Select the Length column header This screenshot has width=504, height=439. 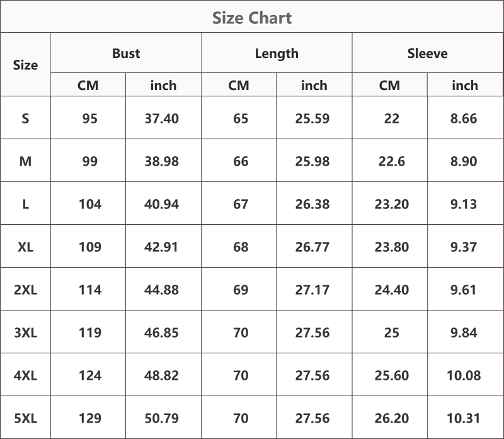tap(277, 54)
